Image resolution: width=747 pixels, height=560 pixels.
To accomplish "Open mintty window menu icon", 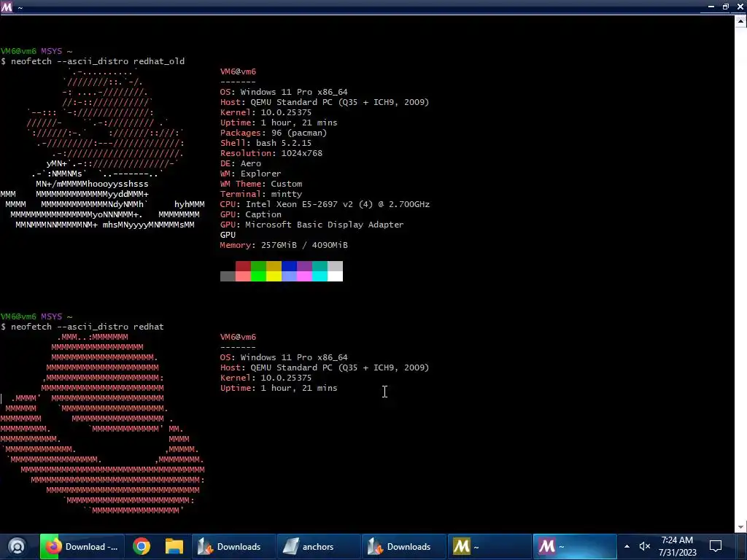I will pyautogui.click(x=7, y=7).
